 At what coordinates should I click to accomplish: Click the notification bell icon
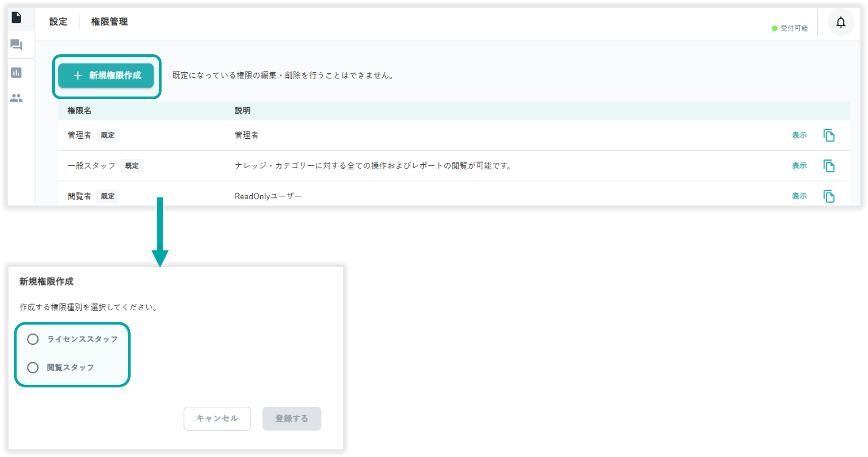[x=840, y=22]
